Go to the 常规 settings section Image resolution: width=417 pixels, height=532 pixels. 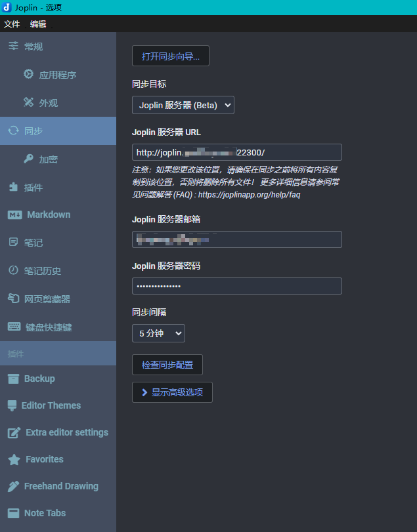click(58, 46)
